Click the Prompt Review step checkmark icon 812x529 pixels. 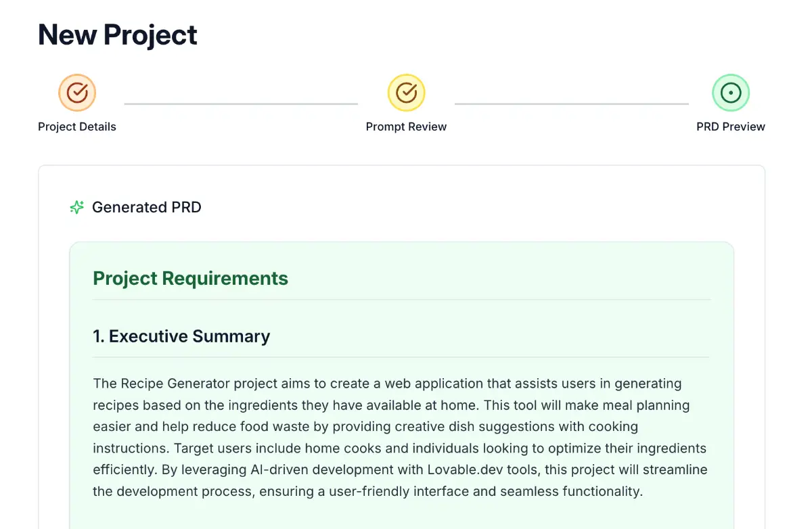coord(406,93)
